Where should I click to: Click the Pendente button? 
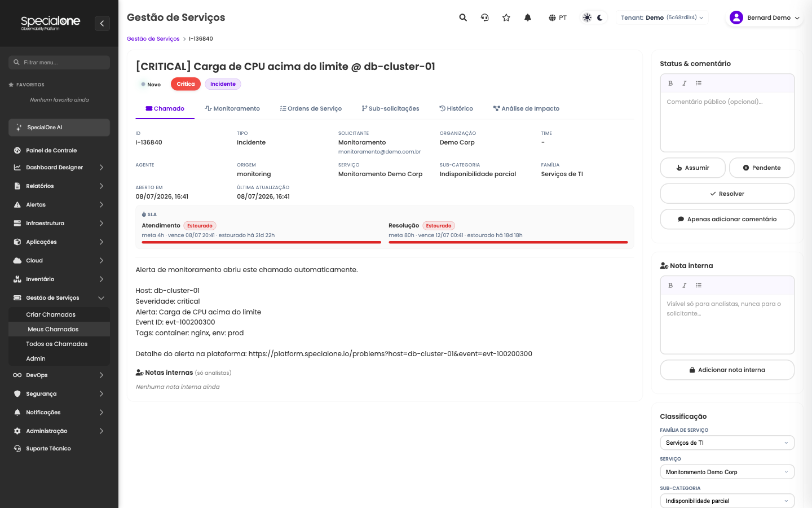point(762,168)
